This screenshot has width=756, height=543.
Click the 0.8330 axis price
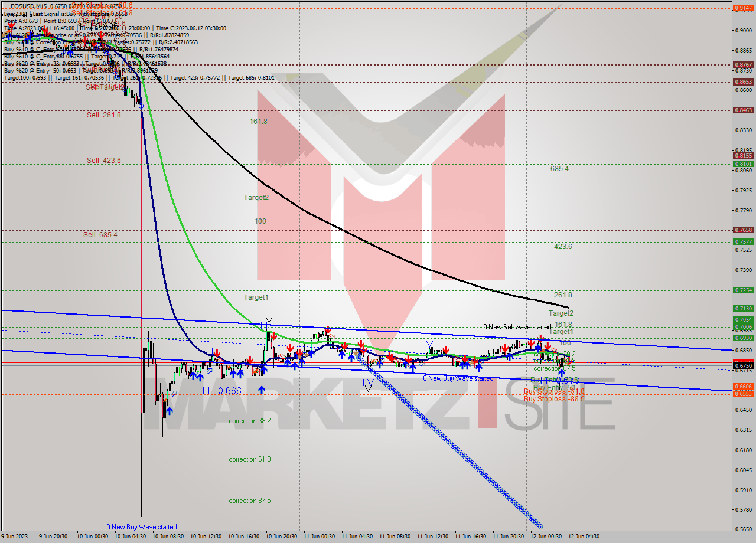(x=743, y=130)
